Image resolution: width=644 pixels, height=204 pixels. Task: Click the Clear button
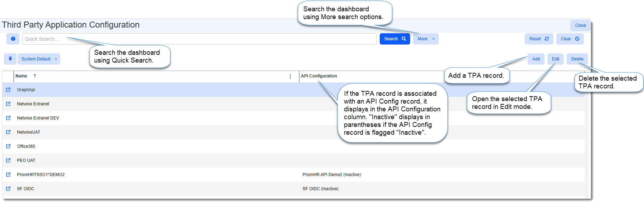click(x=570, y=39)
